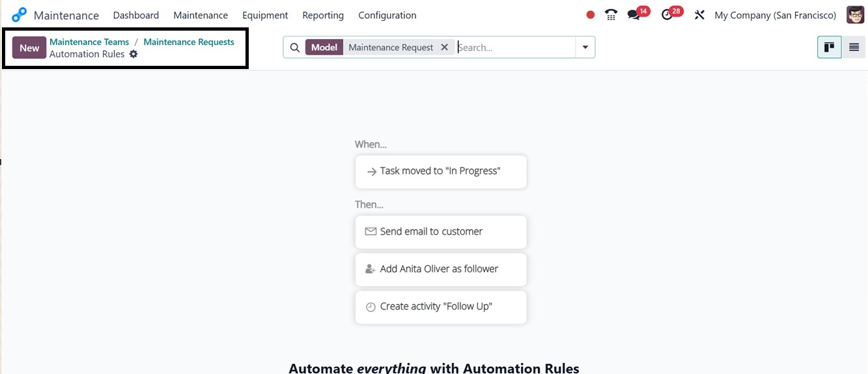Open the Equipment menu
Image resolution: width=868 pixels, height=374 pixels.
pos(265,15)
